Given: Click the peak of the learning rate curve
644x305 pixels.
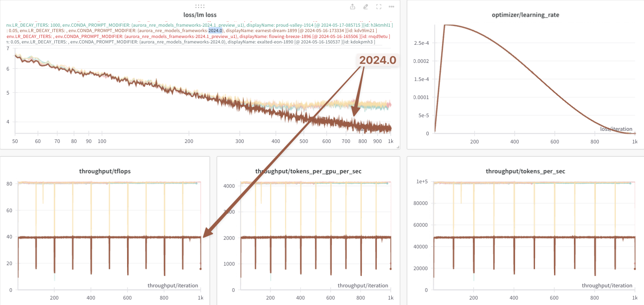Looking at the screenshot, I should point(445,25).
